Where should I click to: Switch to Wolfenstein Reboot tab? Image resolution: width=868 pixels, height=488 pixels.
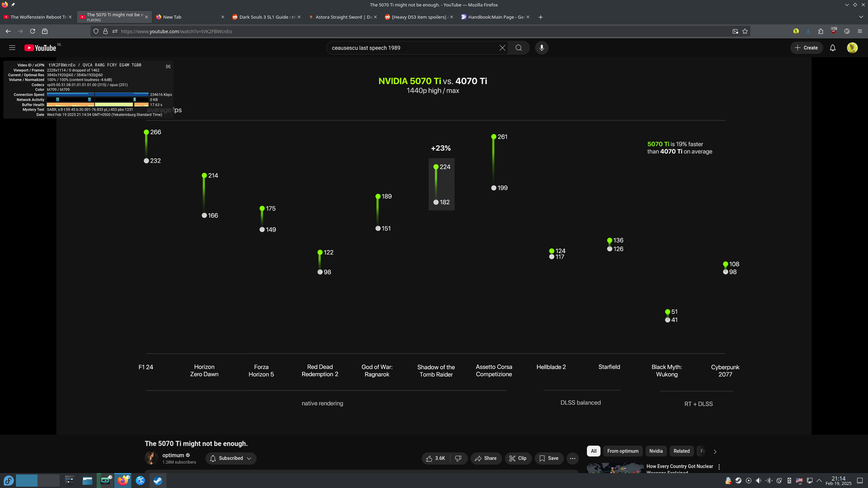click(38, 17)
